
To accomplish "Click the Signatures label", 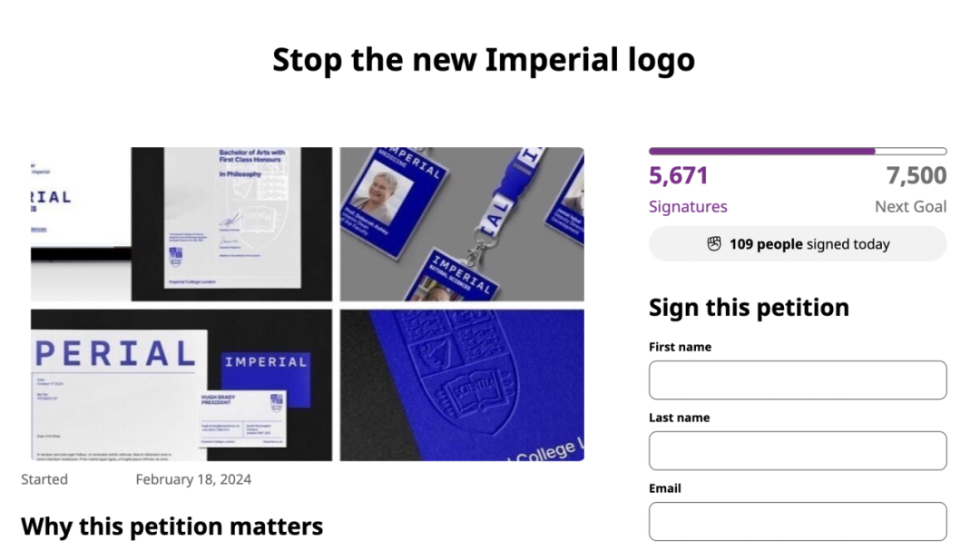I will [688, 206].
